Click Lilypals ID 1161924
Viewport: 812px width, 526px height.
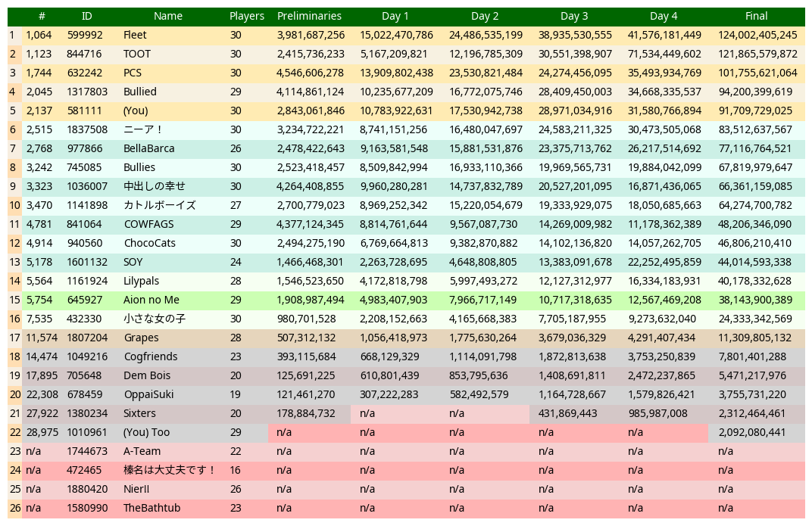coord(87,282)
